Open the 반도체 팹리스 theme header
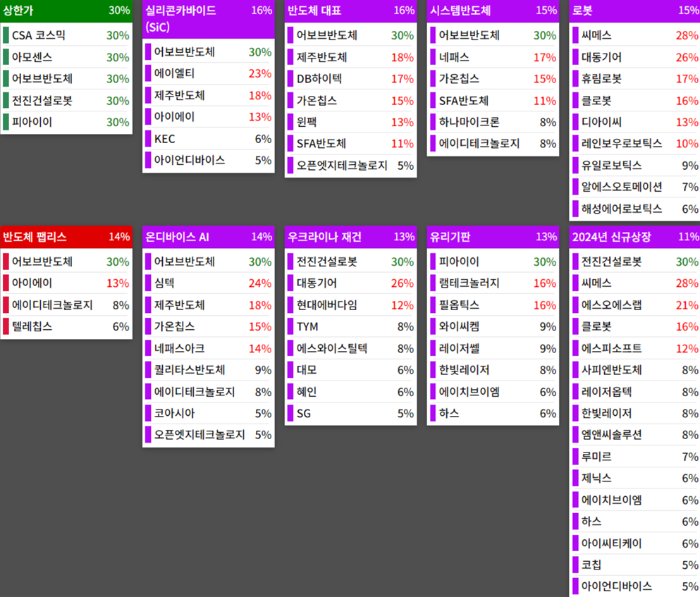 (66, 237)
